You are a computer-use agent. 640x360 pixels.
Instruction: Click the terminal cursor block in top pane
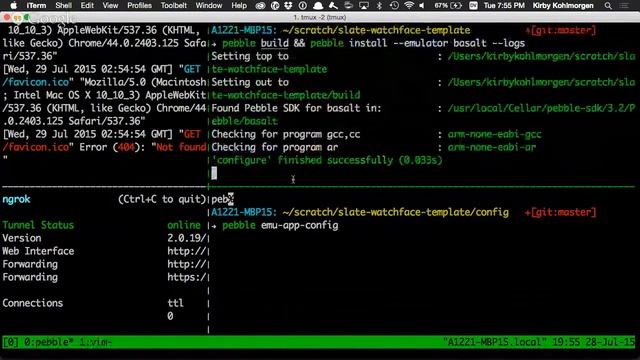214,173
